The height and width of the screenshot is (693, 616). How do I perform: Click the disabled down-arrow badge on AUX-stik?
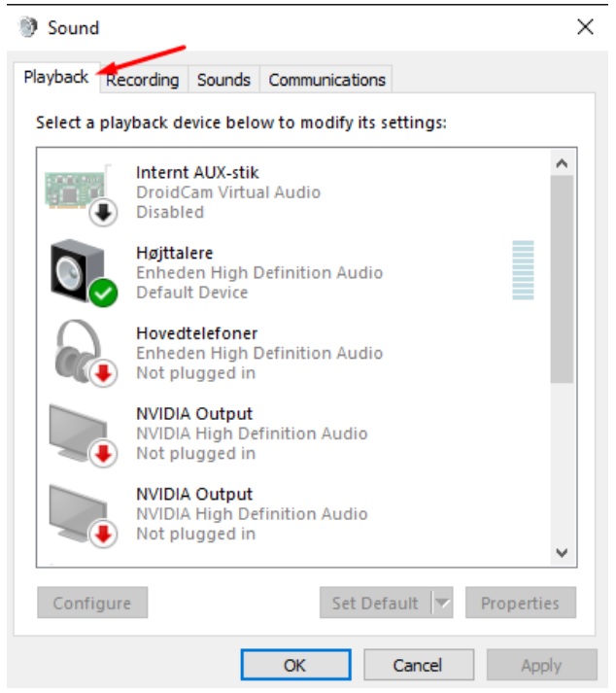[x=103, y=213]
